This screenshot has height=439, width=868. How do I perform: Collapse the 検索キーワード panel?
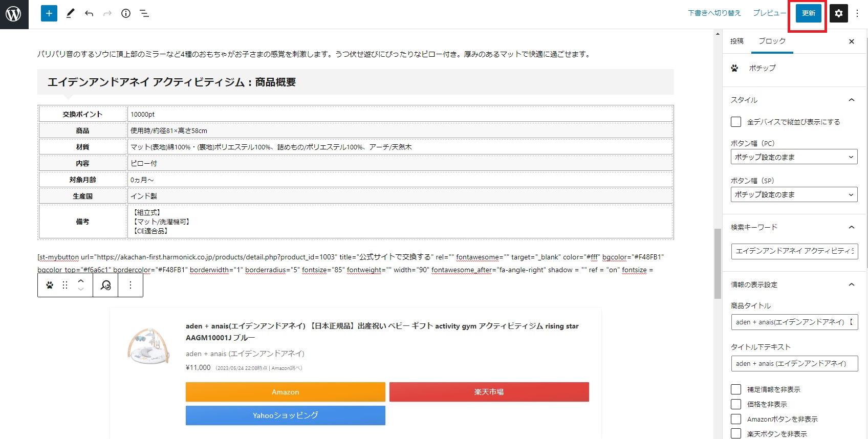point(794,227)
